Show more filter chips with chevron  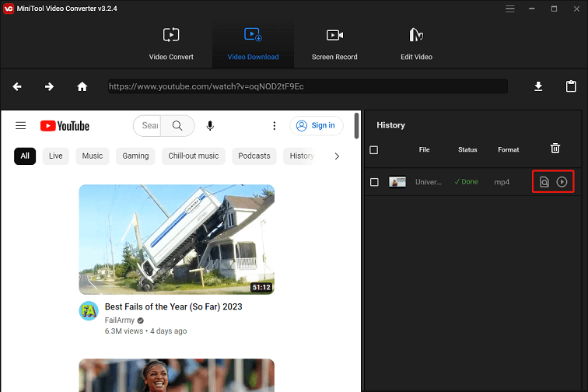(x=337, y=156)
